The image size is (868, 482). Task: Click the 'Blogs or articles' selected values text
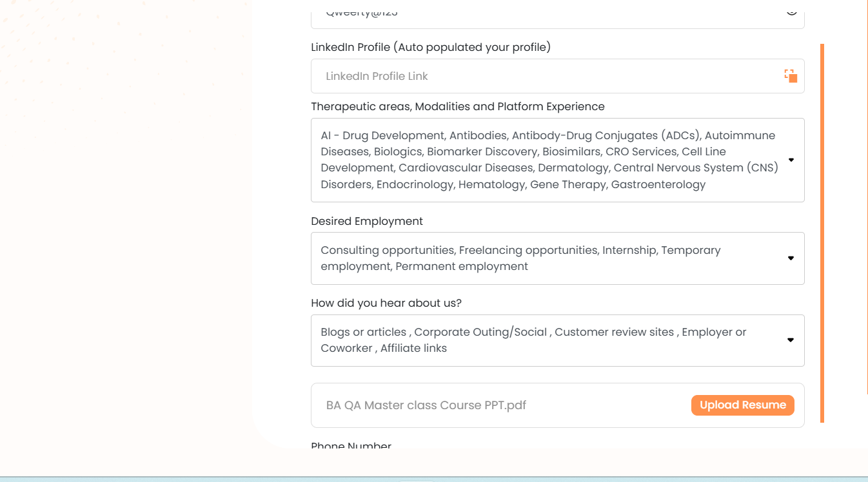point(363,333)
